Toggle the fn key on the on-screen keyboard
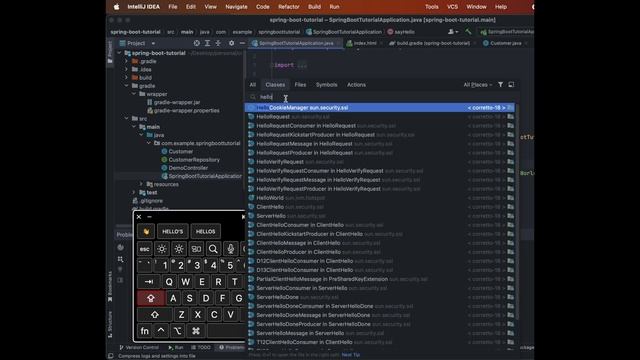Viewport: 640px width, 360px height. (x=144, y=331)
